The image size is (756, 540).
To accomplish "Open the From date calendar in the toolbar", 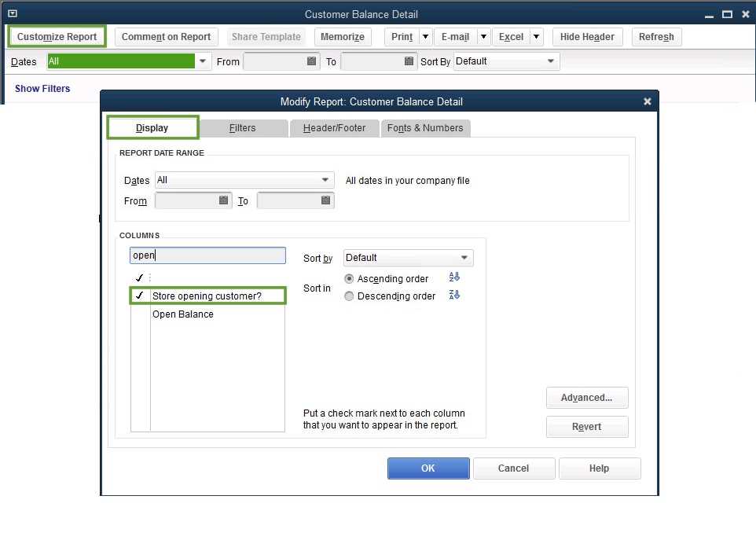I will (311, 61).
